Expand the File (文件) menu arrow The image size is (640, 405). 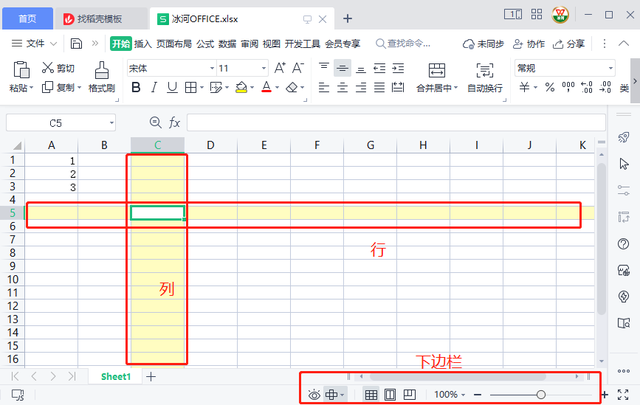point(53,44)
